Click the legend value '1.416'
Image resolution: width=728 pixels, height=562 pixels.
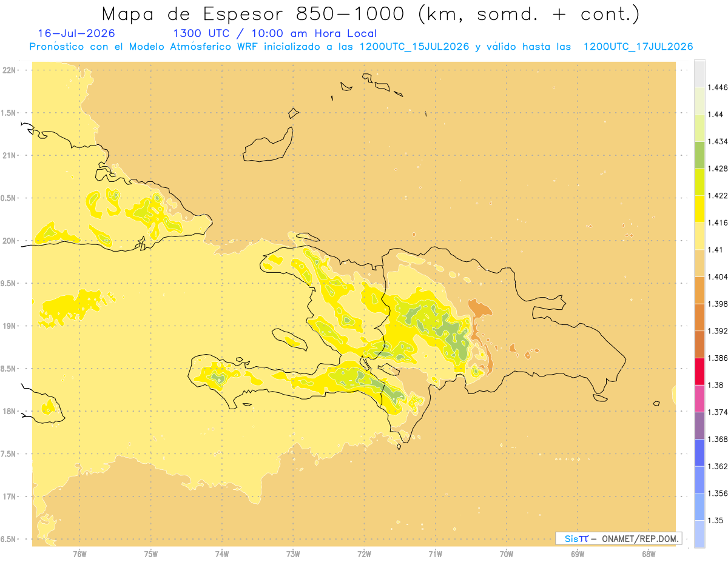(717, 222)
